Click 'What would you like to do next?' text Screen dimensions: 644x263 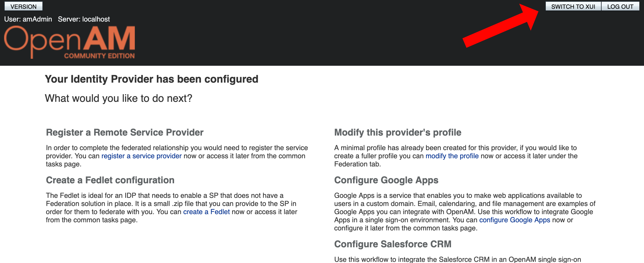119,98
